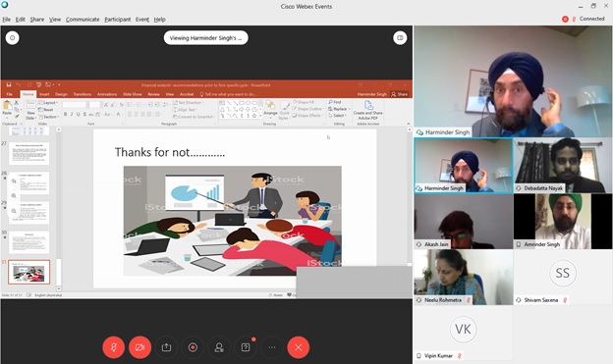Click Create and Share Adobe PDF icon
Screen dimensions: 613x364
(367, 110)
